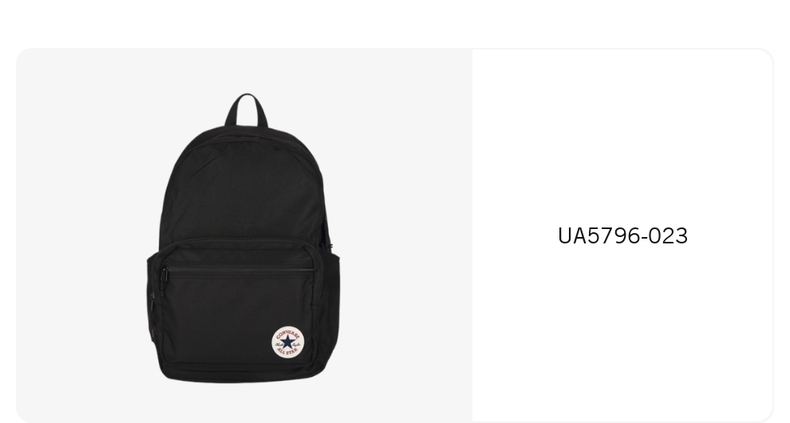Image resolution: width=790 pixels, height=423 pixels.
Task: Open the black Converse backpack product image
Action: (x=243, y=238)
